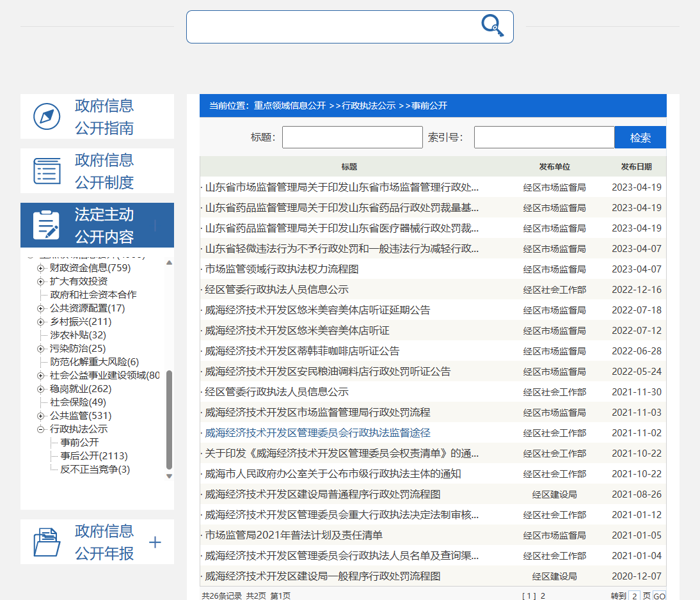Click the 标题 input field
The image size is (700, 600).
point(352,138)
